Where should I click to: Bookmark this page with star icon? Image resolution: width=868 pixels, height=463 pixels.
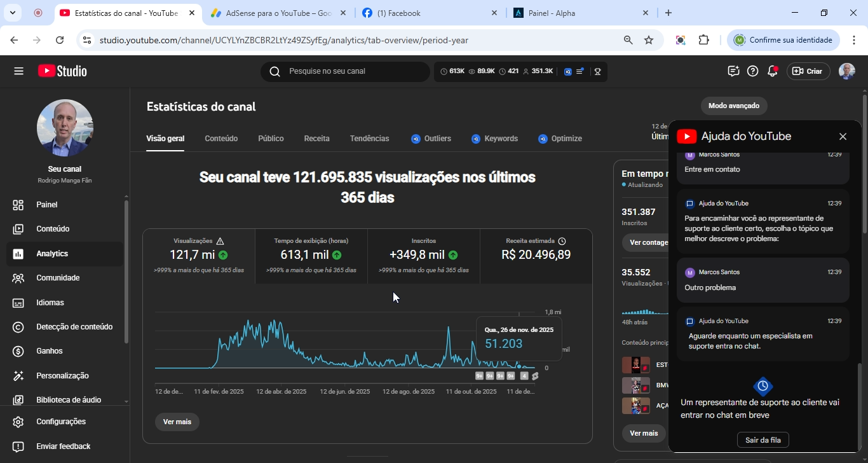[x=649, y=40]
